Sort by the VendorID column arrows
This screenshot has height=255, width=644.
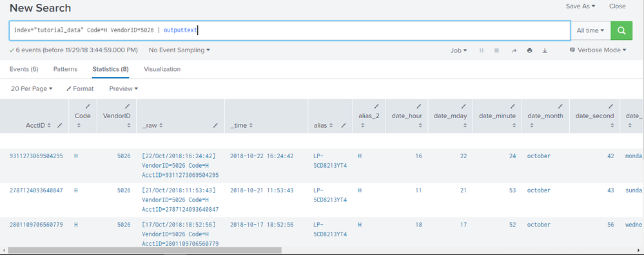click(128, 126)
